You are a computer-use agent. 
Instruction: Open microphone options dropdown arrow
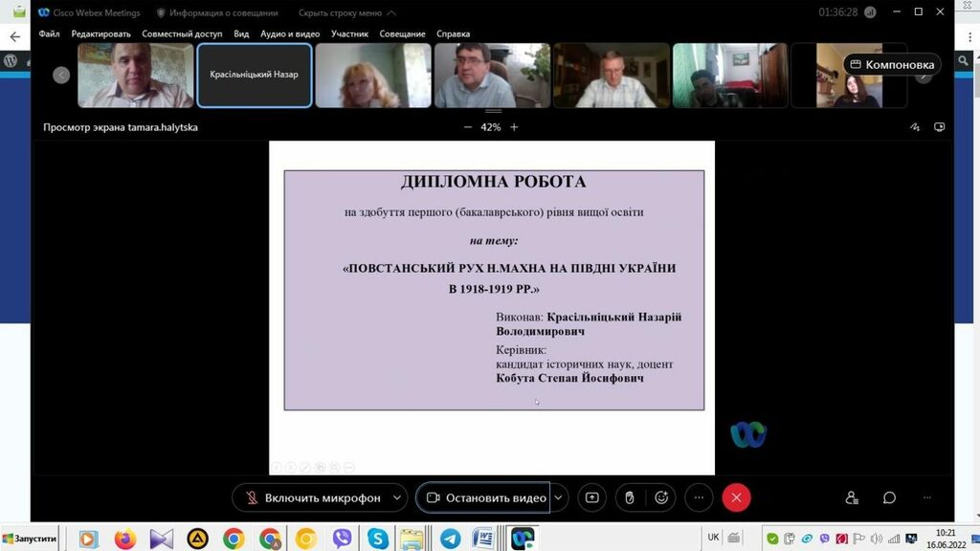tap(396, 497)
